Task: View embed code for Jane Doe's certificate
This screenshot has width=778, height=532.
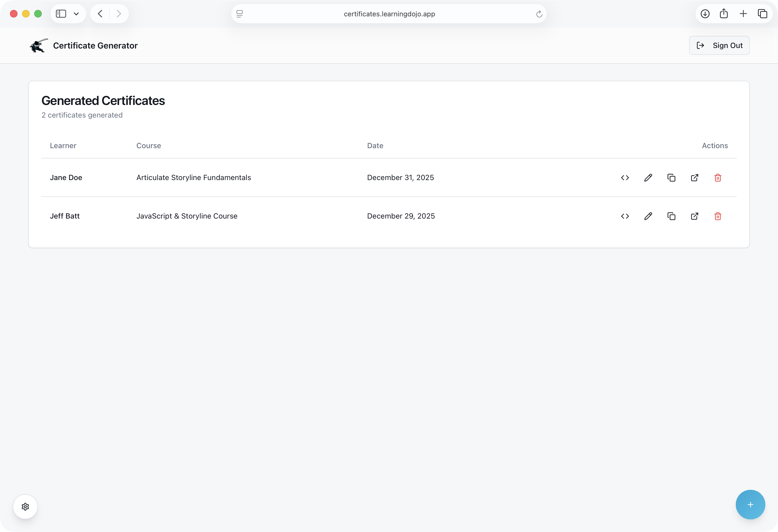Action: coord(625,178)
